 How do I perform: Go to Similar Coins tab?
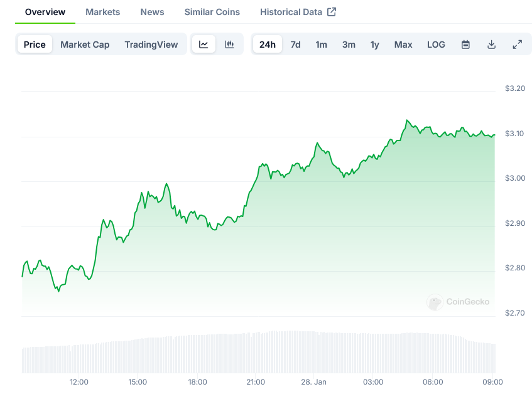coord(212,12)
